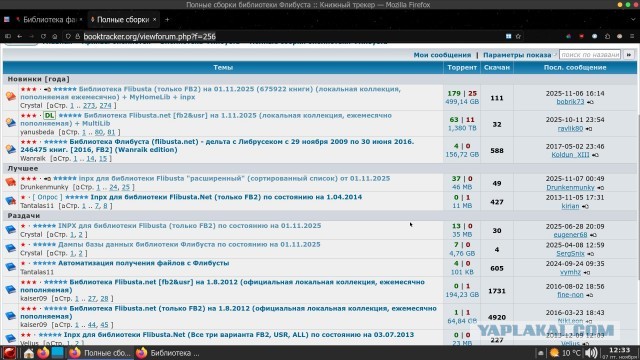
Task: Open user profile link eugener68
Action: [570, 235]
